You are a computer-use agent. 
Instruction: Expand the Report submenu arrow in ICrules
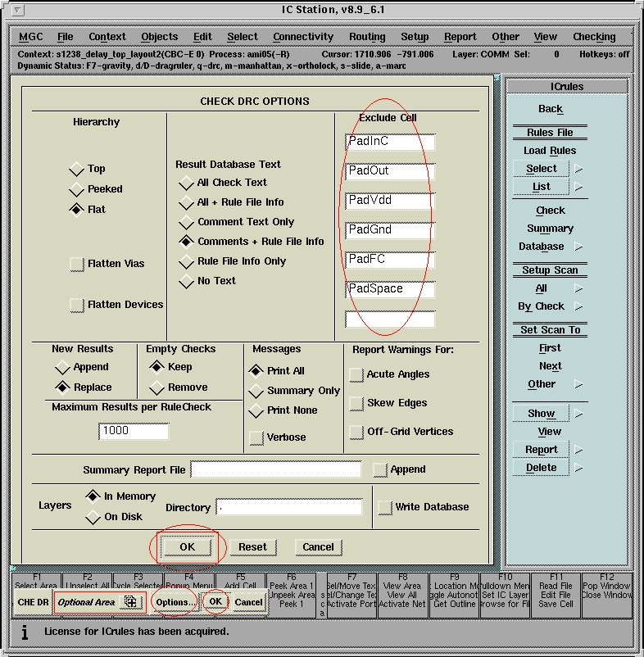[578, 451]
